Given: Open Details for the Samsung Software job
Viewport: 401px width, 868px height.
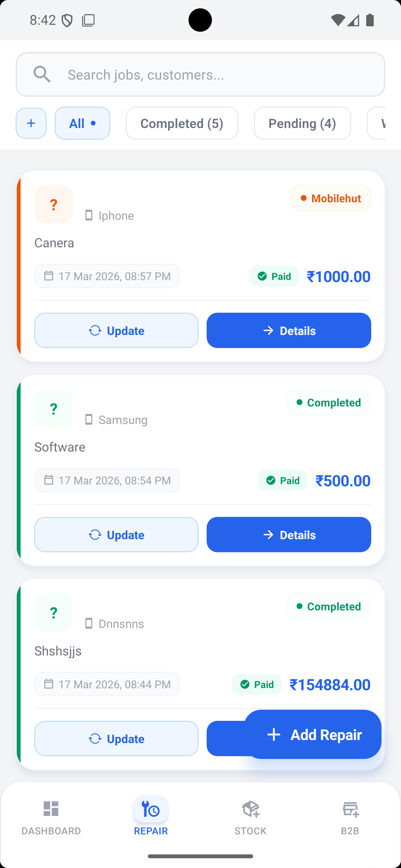Looking at the screenshot, I should (289, 535).
